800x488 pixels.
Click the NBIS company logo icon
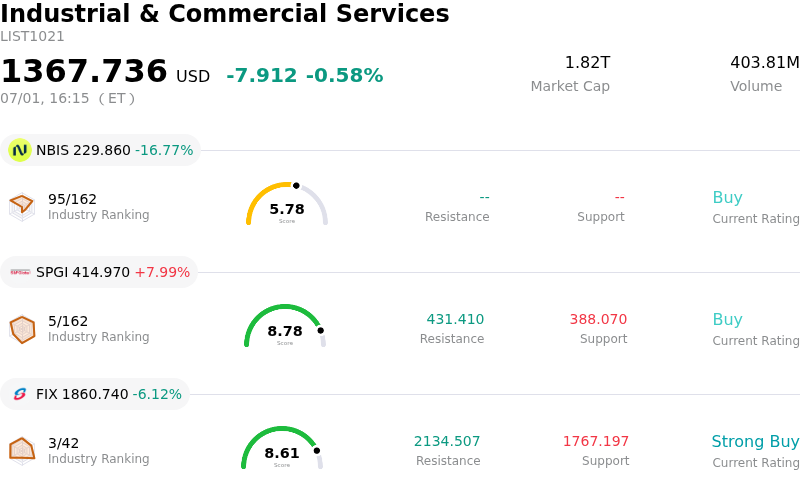[x=20, y=150]
